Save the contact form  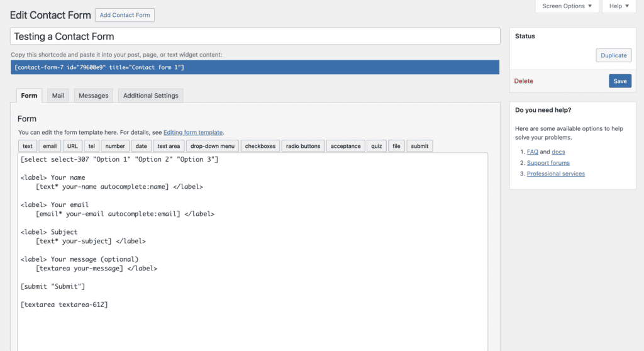pos(620,81)
